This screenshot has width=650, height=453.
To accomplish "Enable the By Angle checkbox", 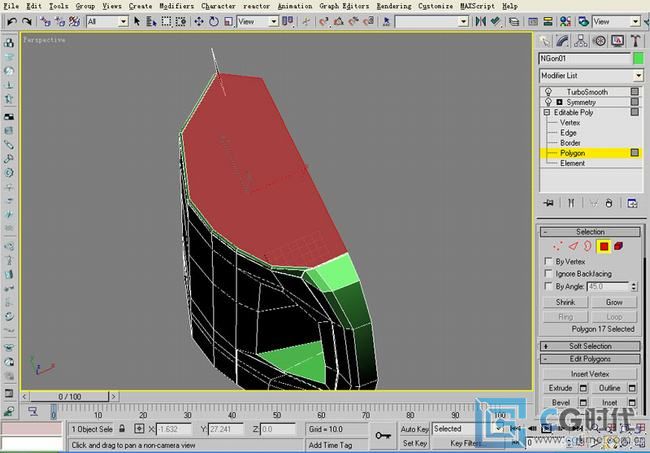I will tap(548, 286).
